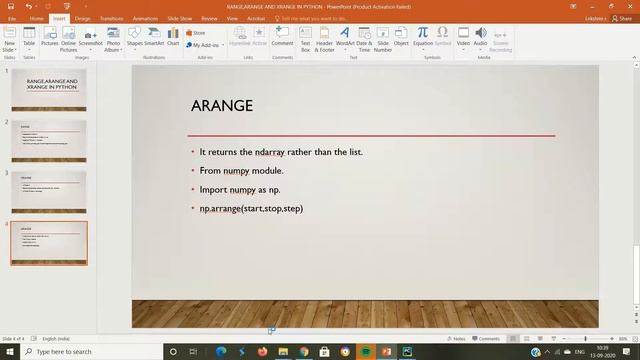The width and height of the screenshot is (640, 360).
Task: Select slide 1 thumbnail titled Range, Arange and Xrange
Action: pos(49,90)
